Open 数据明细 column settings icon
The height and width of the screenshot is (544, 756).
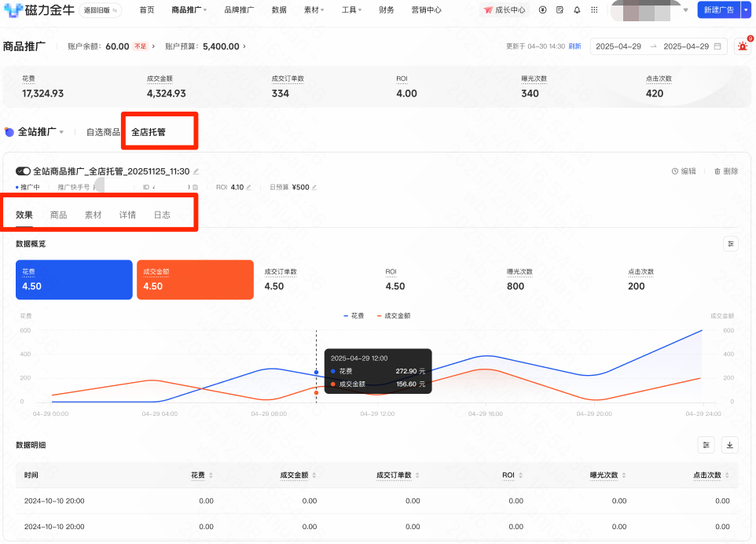706,445
